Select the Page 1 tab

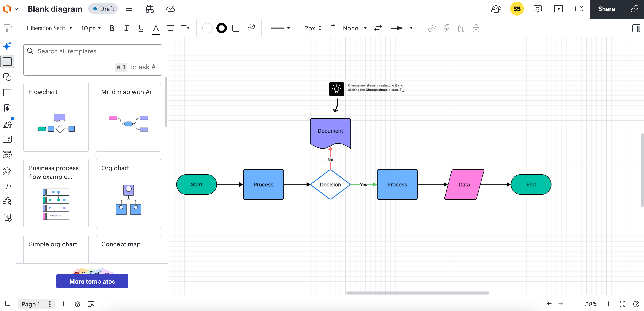[x=31, y=304]
